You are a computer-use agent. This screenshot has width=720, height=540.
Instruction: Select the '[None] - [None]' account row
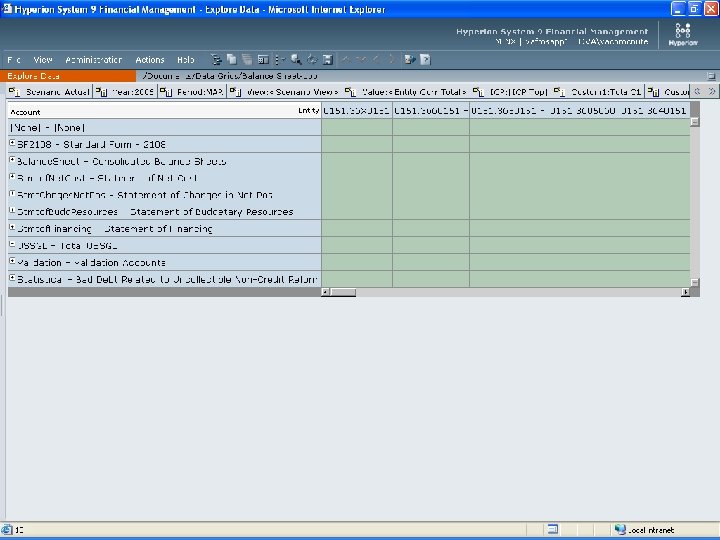point(164,128)
